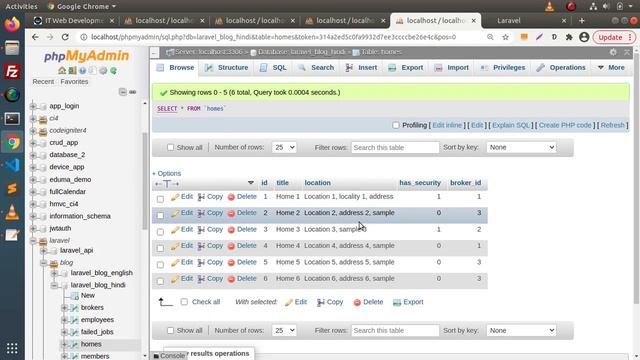Screen dimensions: 640x360
Task: Click the Refresh query link
Action: pyautogui.click(x=613, y=125)
